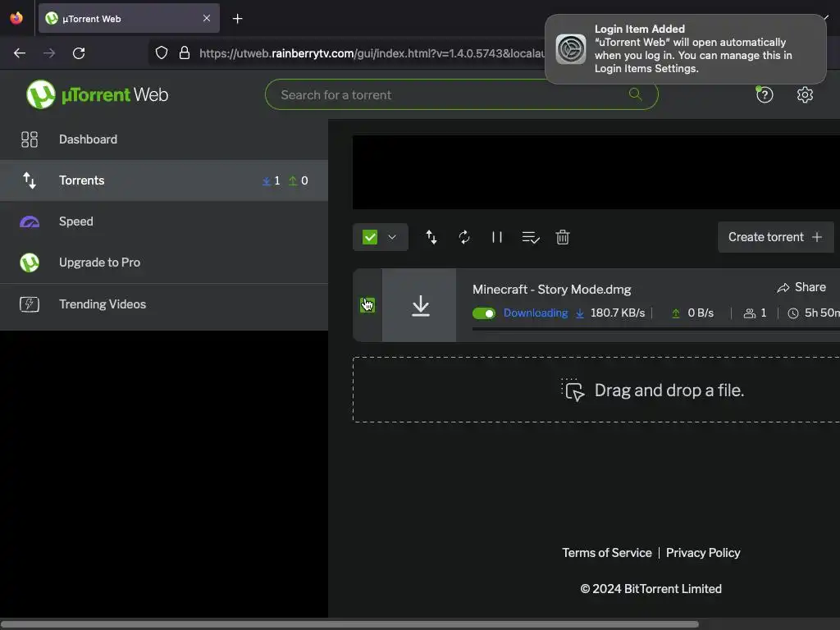Click the Firefox icon in tab bar
Image resolution: width=840 pixels, height=630 pixels.
coord(16,18)
